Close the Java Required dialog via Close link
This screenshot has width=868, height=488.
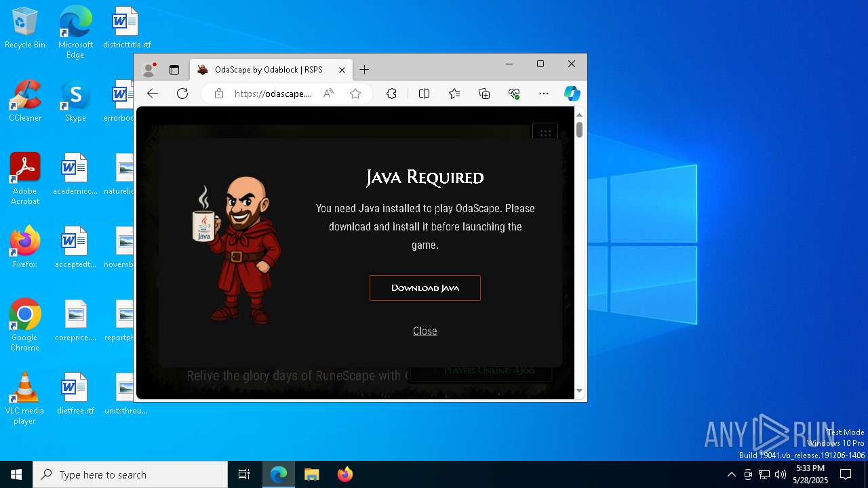(425, 331)
